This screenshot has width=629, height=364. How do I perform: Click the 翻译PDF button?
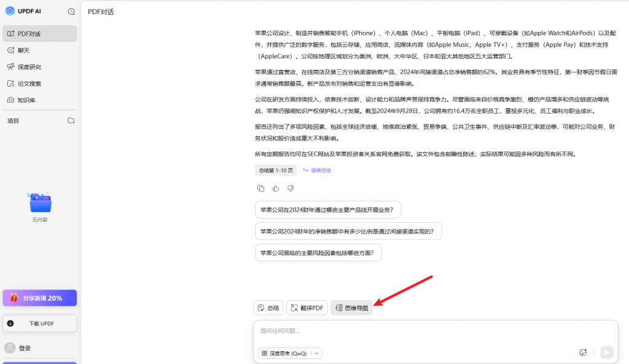(x=307, y=308)
